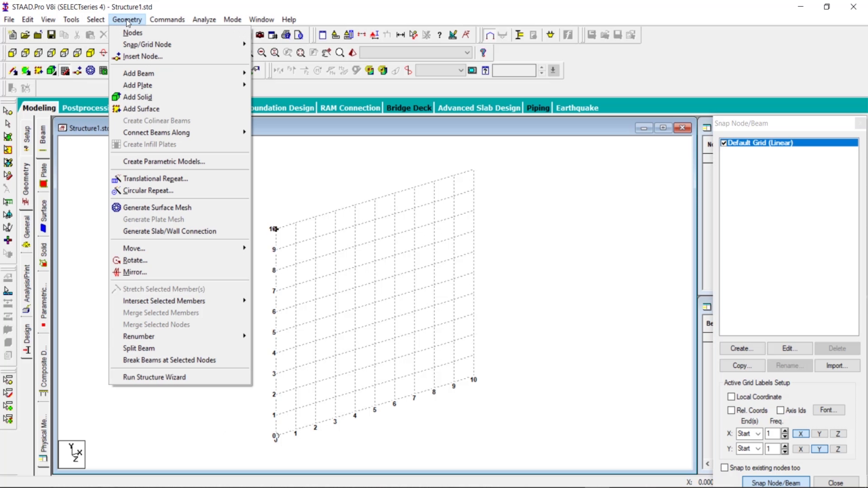Check Snap to existing nodes too
The width and height of the screenshot is (868, 488).
(724, 468)
